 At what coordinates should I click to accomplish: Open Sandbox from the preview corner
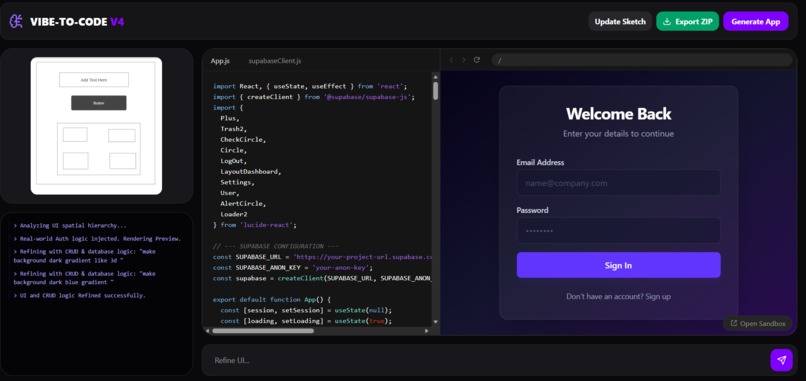coord(758,323)
